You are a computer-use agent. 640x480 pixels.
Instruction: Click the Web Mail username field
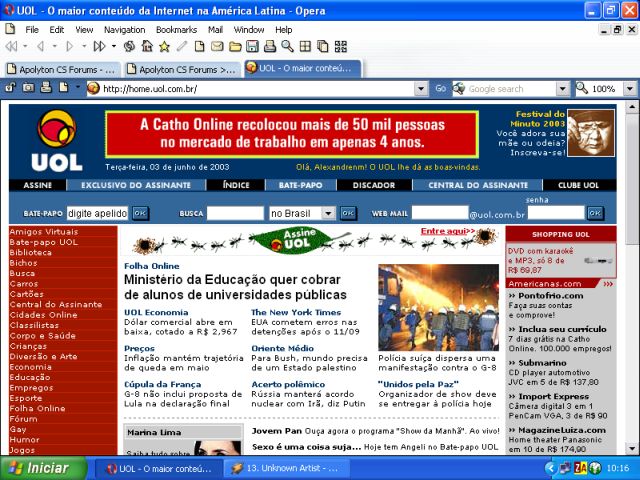tap(439, 213)
